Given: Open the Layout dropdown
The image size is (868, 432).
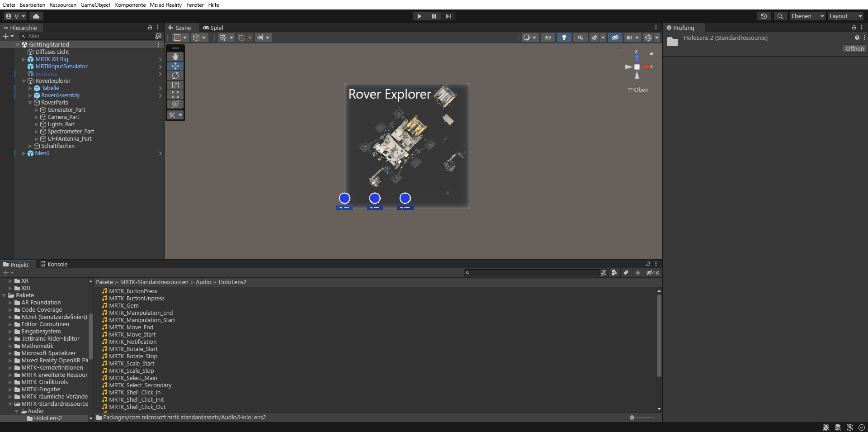Looking at the screenshot, I should tap(845, 16).
